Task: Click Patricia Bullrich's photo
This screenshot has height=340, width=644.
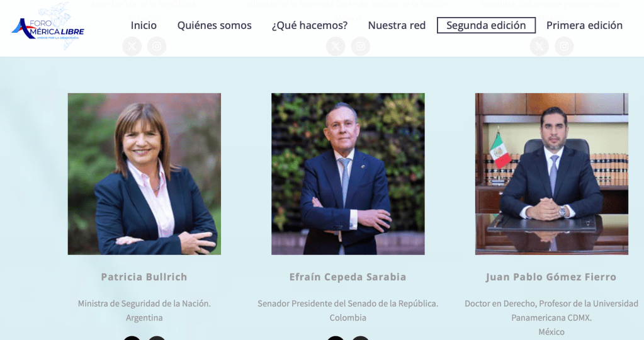Action: point(144,174)
